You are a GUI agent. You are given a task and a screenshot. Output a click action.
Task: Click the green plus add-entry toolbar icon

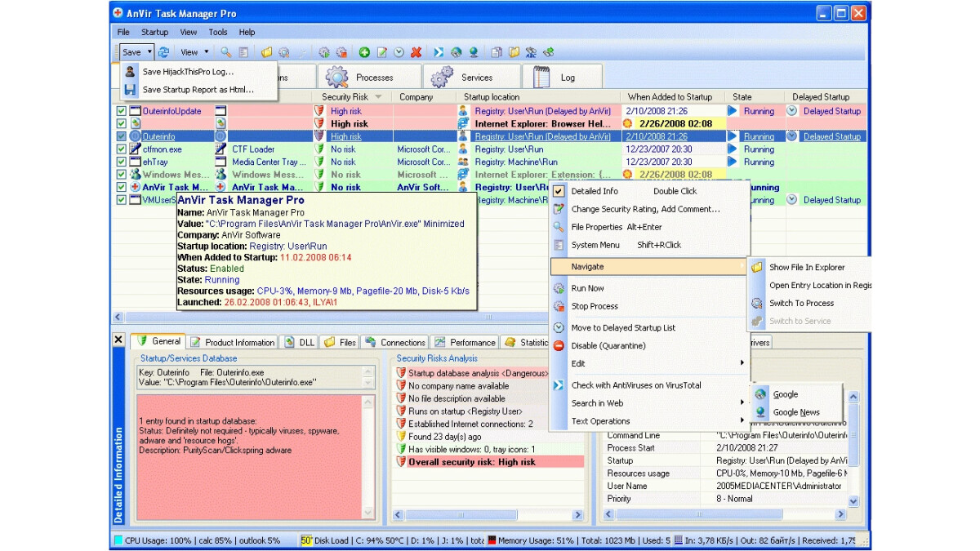pos(364,52)
